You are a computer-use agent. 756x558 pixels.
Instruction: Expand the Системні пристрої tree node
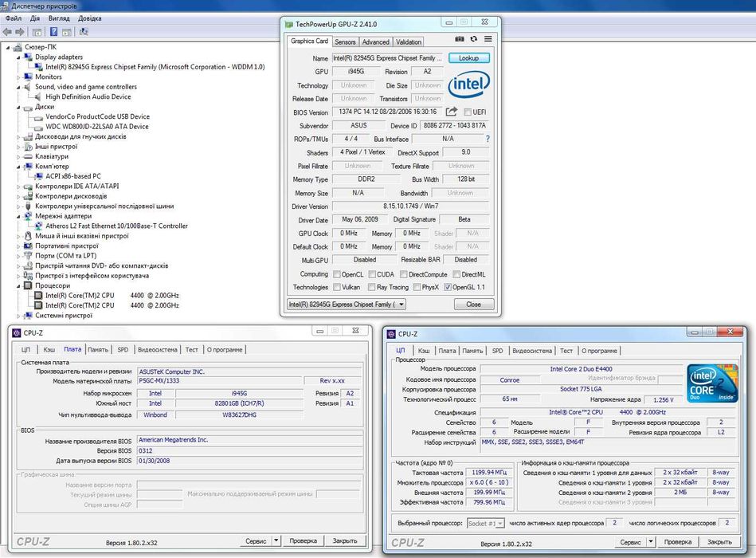18,316
